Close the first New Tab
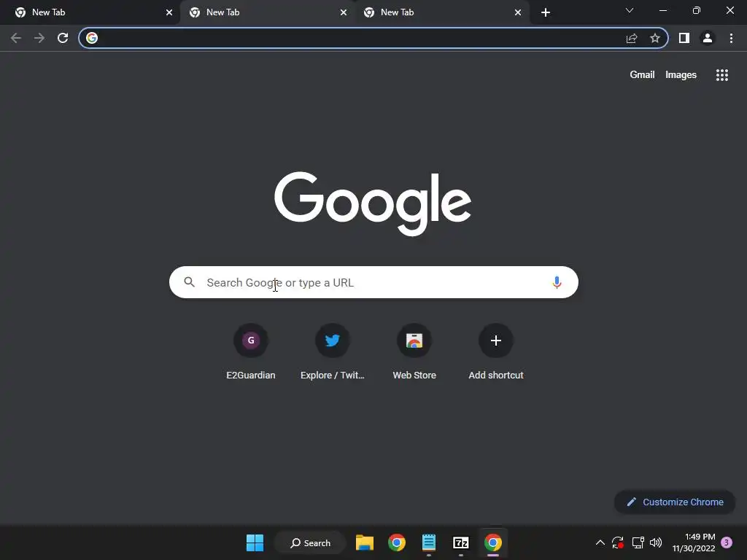747x560 pixels. (x=169, y=12)
